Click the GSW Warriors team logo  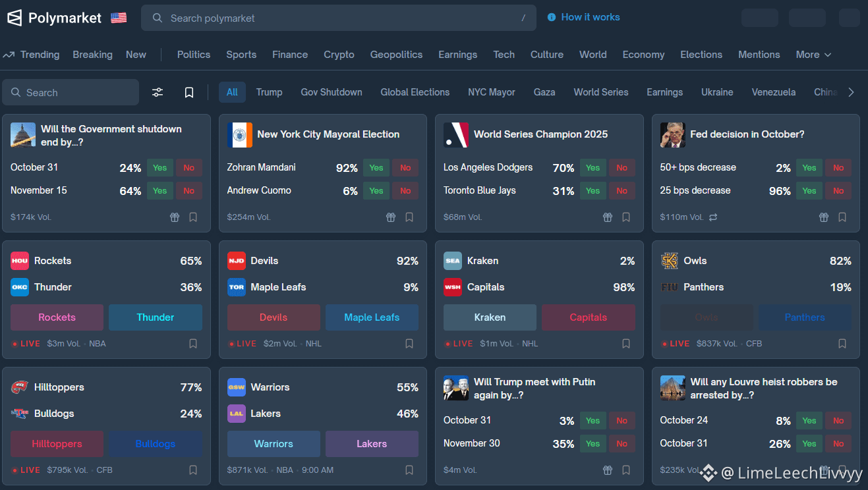coord(237,387)
